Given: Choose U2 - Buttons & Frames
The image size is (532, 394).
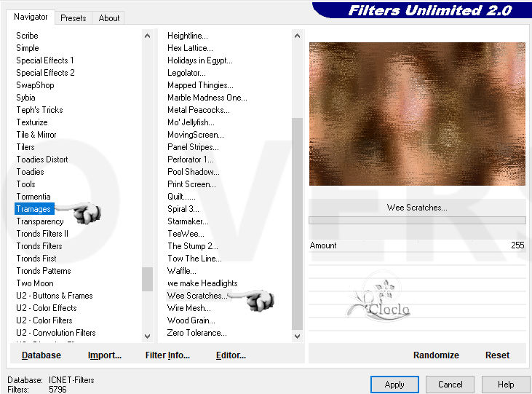Looking at the screenshot, I should pyautogui.click(x=55, y=296).
